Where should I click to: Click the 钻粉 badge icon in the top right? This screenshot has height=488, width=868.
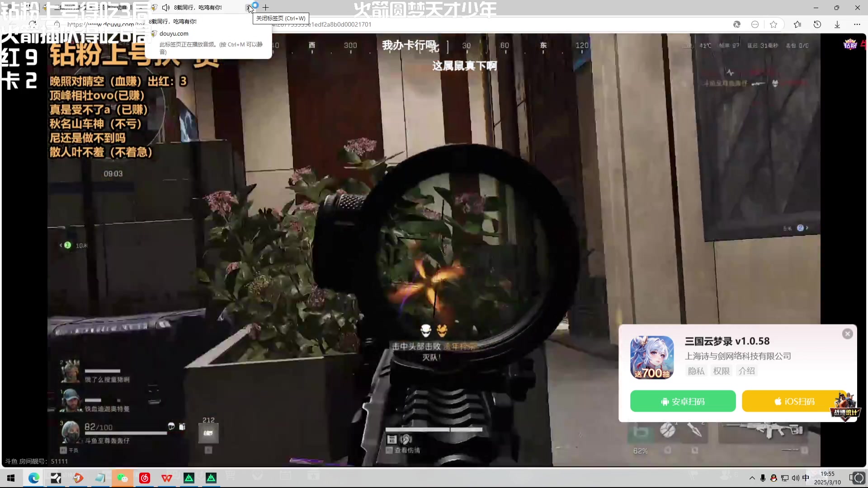tap(850, 44)
